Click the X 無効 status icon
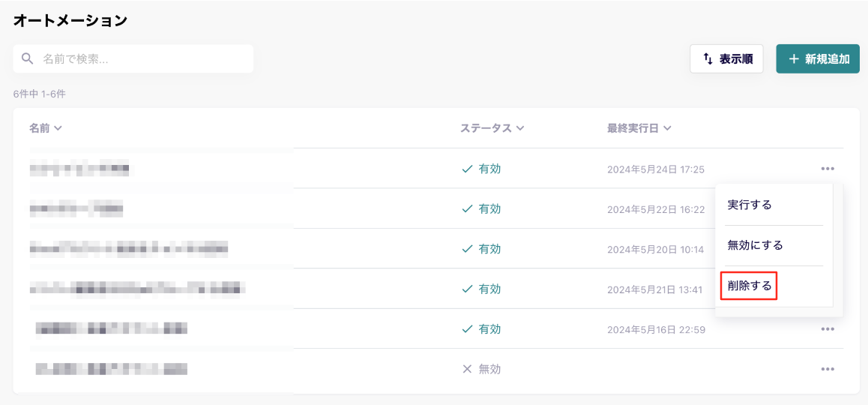Image resolution: width=868 pixels, height=405 pixels. coord(467,369)
